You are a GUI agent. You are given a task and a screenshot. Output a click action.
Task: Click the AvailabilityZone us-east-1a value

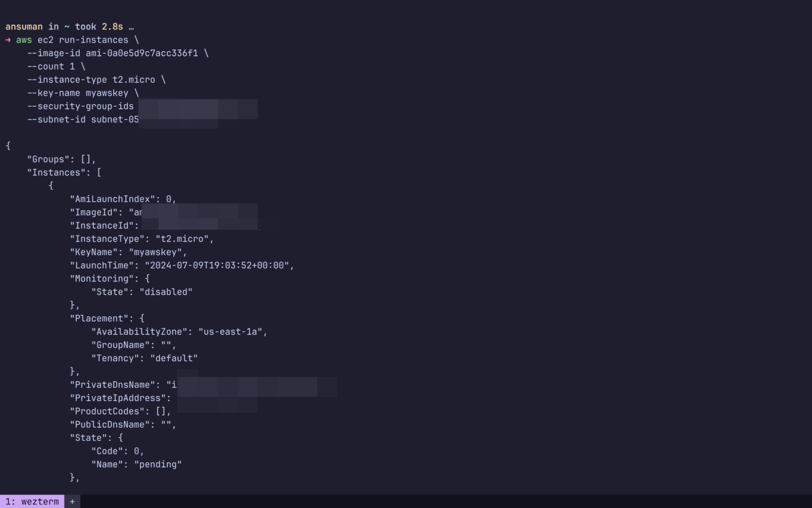(x=233, y=331)
